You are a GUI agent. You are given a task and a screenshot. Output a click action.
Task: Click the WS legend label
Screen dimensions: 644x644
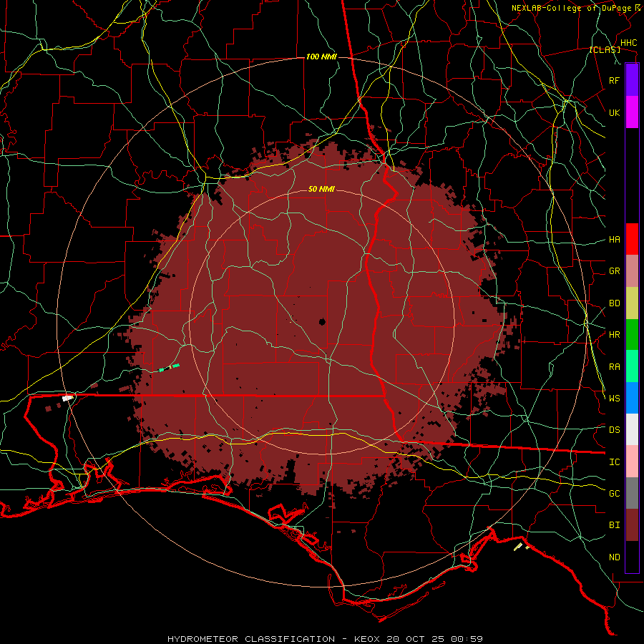coord(614,399)
